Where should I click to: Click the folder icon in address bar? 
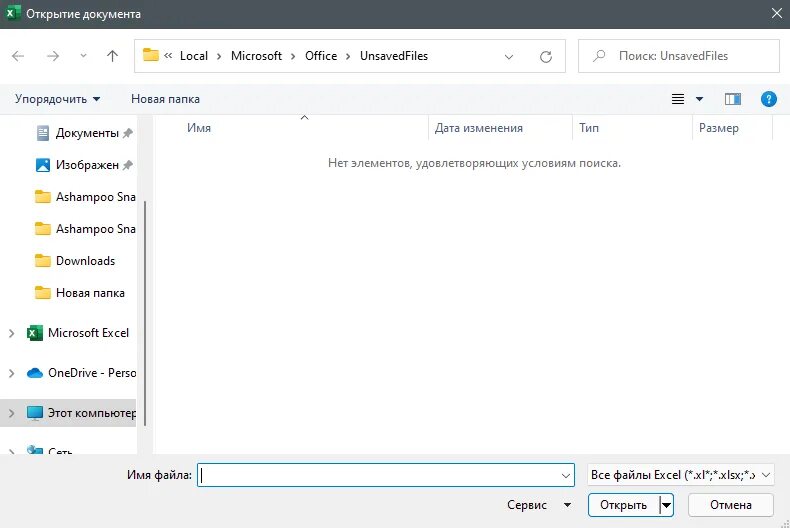click(x=151, y=55)
